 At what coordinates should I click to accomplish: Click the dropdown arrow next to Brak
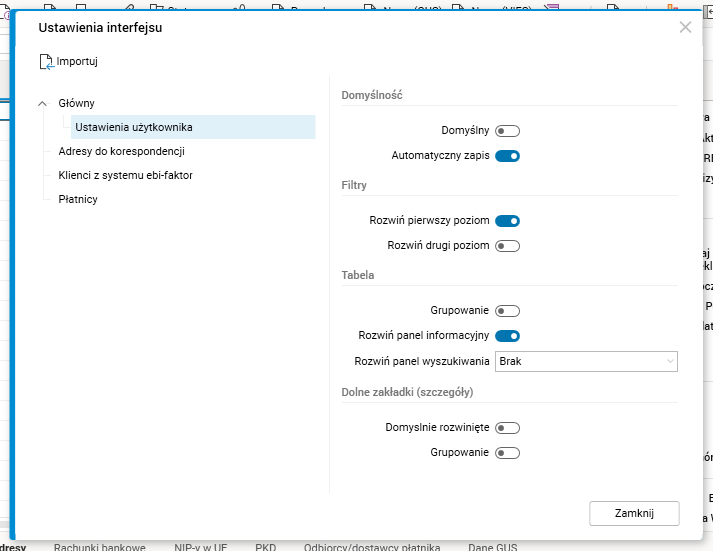pos(669,361)
